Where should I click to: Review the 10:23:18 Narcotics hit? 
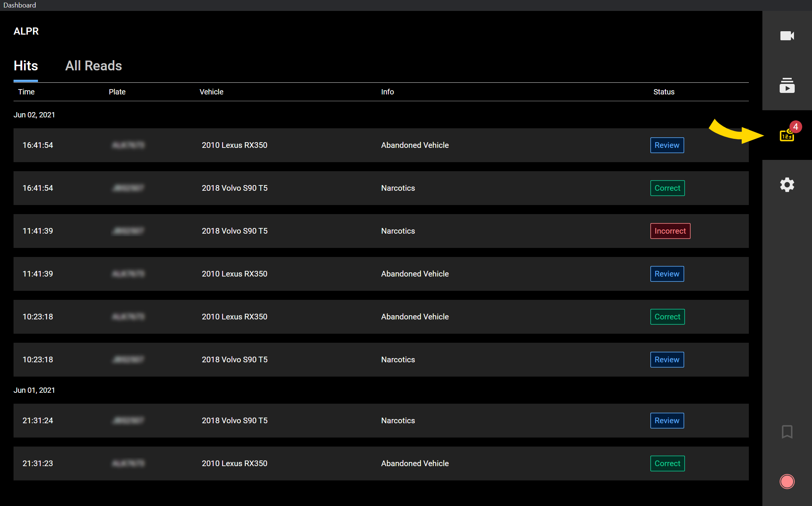click(667, 360)
